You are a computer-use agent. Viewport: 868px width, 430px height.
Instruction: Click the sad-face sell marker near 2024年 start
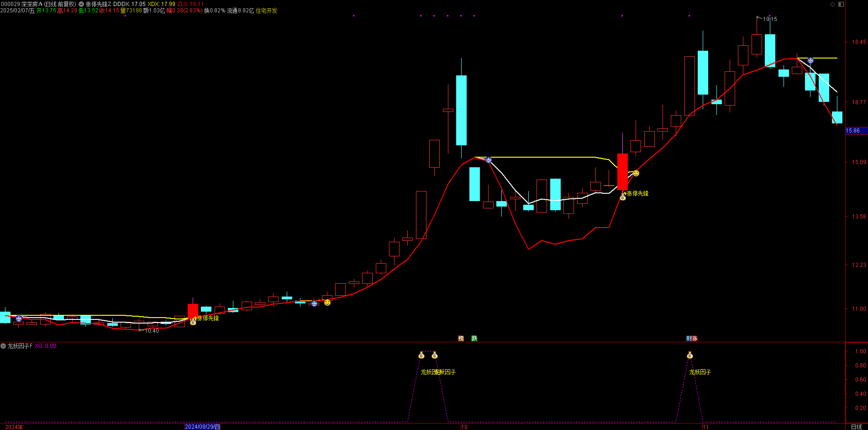[x=19, y=319]
